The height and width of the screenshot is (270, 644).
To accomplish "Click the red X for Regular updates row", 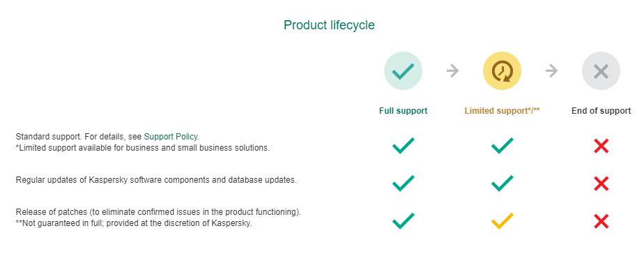I will (601, 183).
